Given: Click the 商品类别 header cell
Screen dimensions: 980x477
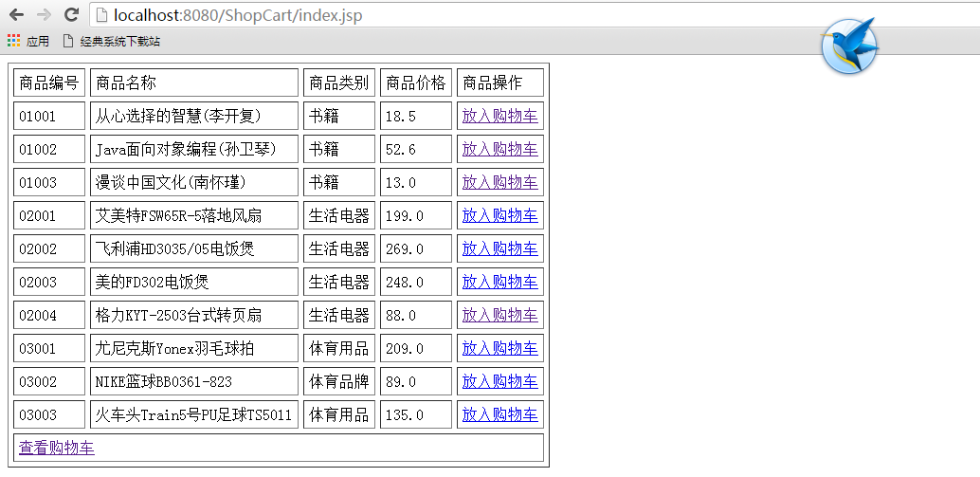Looking at the screenshot, I should (339, 83).
